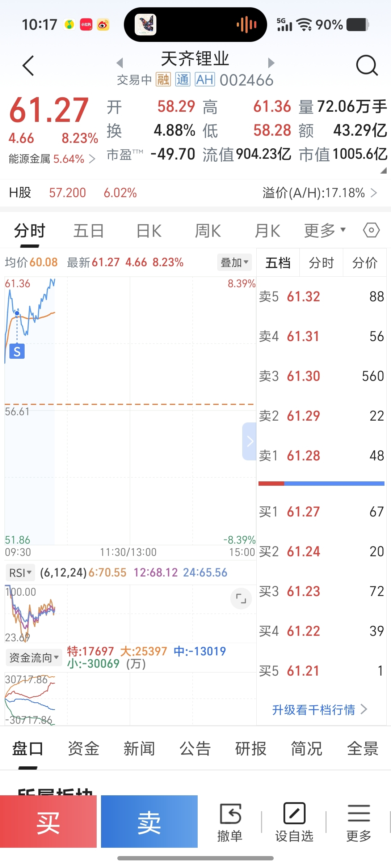391x868 pixels.
Task: Go to previous stock with left triangle
Action: tap(120, 63)
